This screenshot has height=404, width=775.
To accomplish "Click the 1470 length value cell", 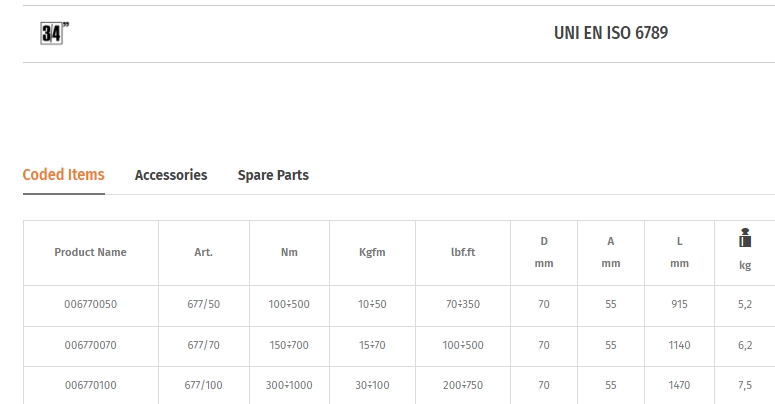I will click(679, 385).
